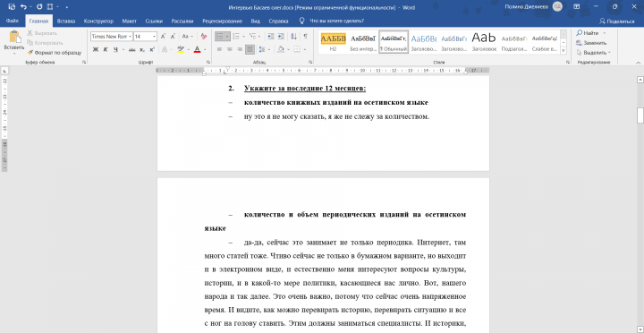The image size is (644, 333).
Task: Switch to the Вид tab
Action: pyautogui.click(x=256, y=21)
